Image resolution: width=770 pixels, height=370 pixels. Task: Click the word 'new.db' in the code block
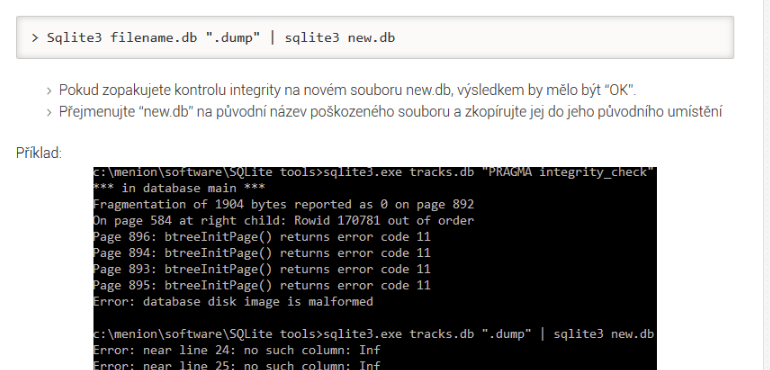pyautogui.click(x=371, y=38)
